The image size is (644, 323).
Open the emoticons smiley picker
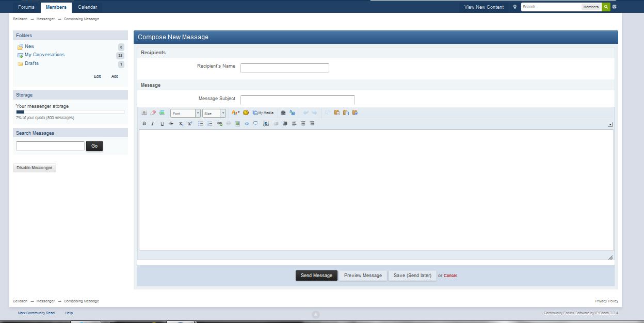point(246,112)
